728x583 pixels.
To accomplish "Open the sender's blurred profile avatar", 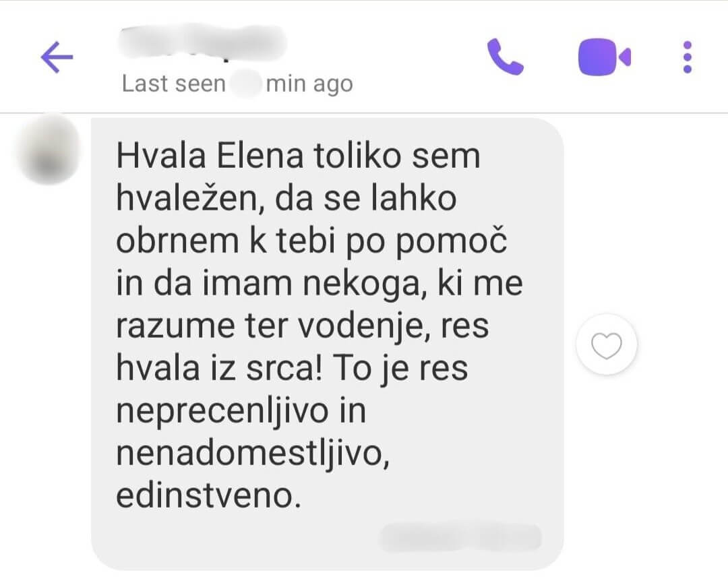I will (47, 150).
